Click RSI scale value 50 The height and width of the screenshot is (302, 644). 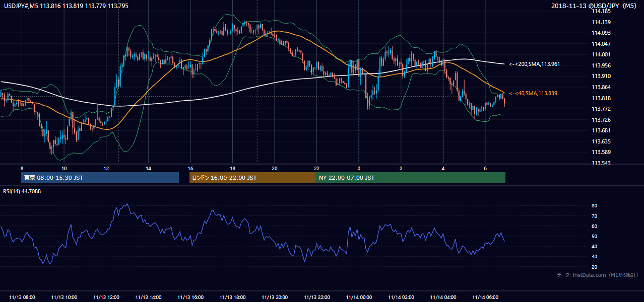coord(595,237)
